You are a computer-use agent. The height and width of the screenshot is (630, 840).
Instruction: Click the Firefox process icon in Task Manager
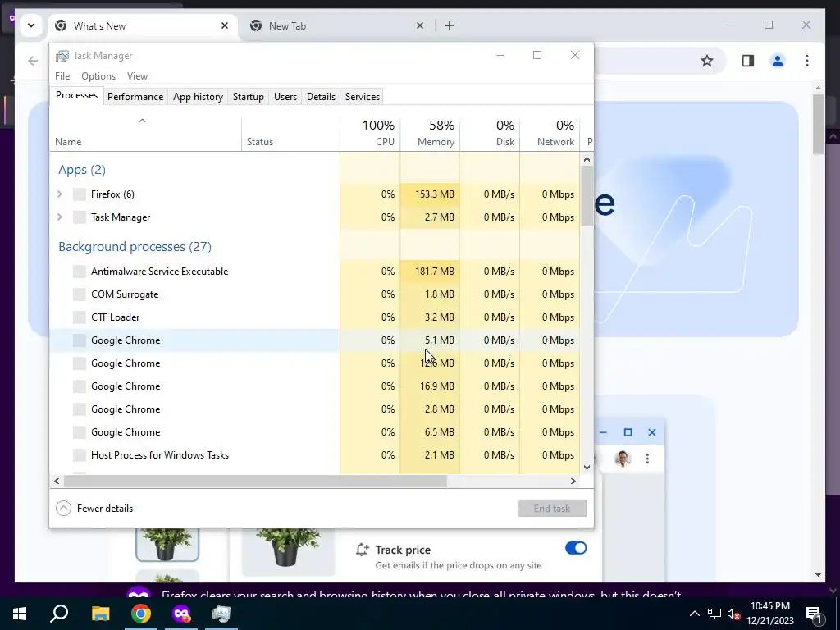click(80, 194)
